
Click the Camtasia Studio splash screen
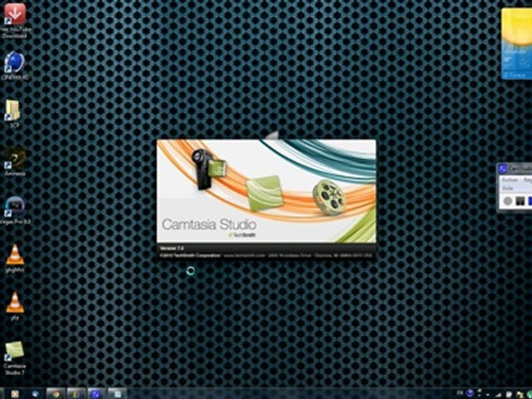[x=267, y=199]
